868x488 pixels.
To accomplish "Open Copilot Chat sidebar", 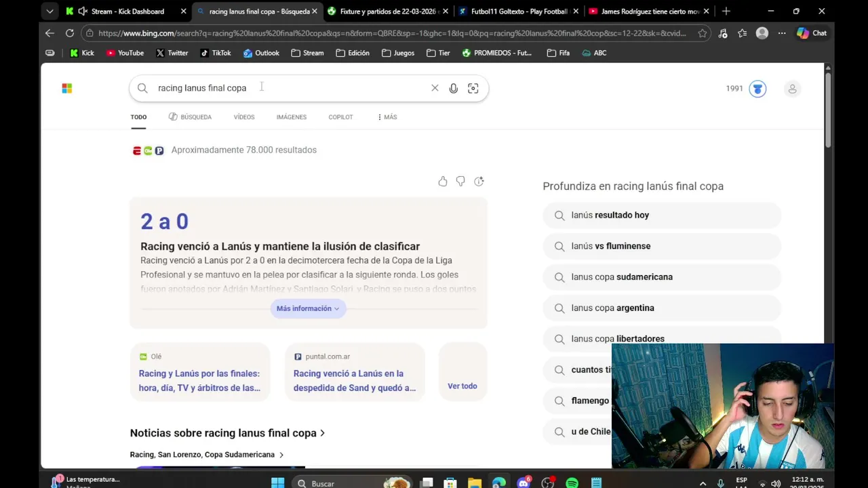I will (x=812, y=33).
